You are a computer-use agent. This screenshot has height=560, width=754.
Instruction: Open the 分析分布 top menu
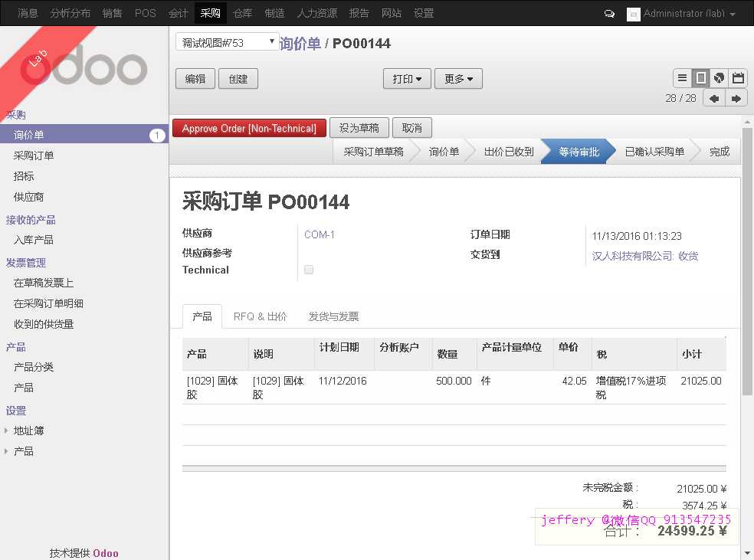[x=70, y=13]
